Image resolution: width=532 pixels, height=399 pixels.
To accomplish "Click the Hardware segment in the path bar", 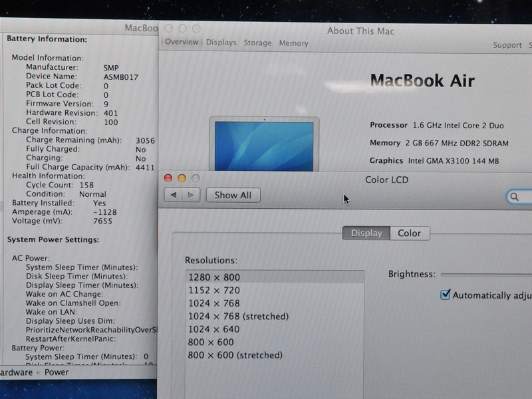I will point(16,372).
